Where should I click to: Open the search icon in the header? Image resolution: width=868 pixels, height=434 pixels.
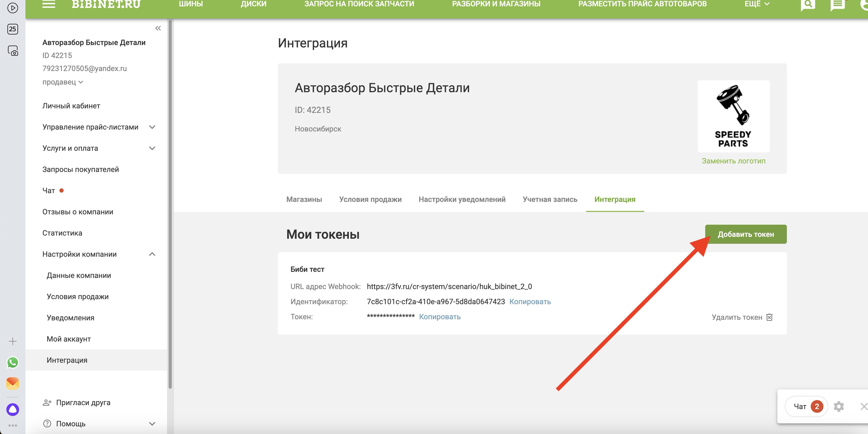[x=808, y=5]
